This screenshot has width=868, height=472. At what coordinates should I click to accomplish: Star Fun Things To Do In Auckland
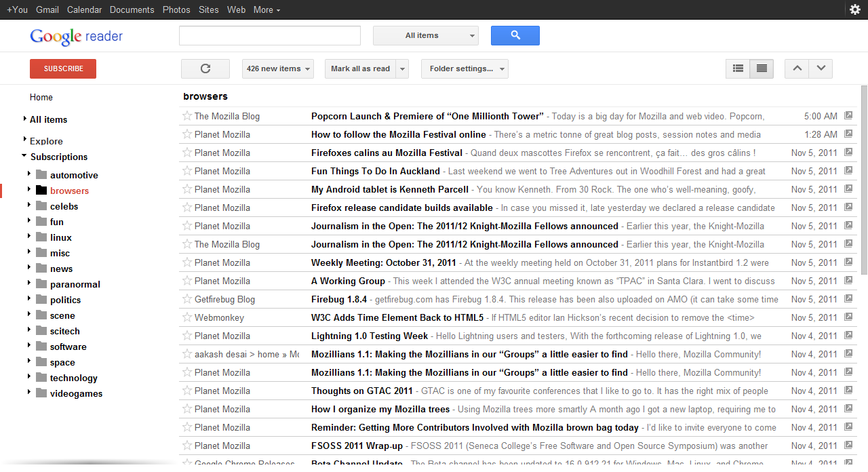187,171
